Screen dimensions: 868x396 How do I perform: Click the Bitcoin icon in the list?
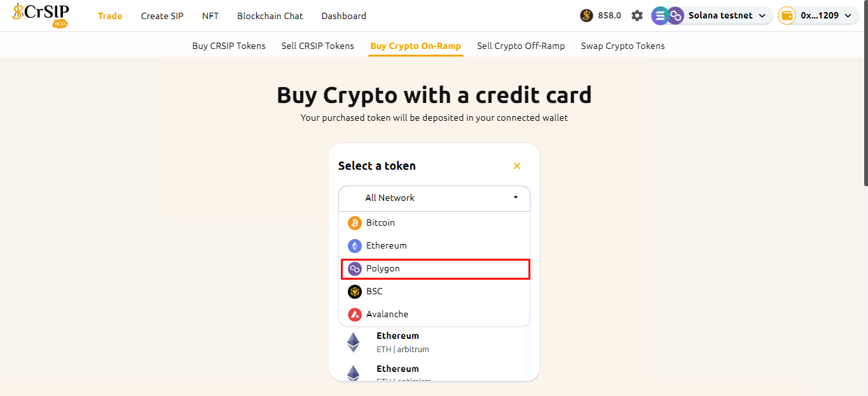coord(355,223)
